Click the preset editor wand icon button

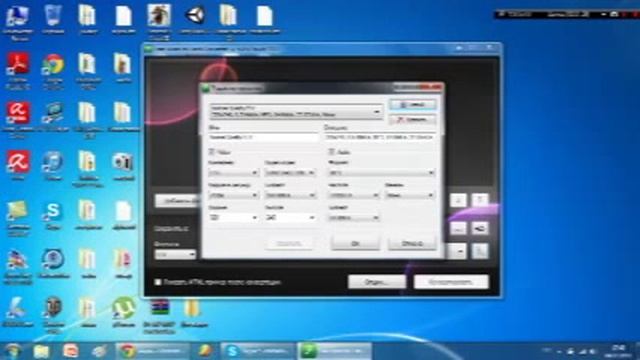[480, 251]
